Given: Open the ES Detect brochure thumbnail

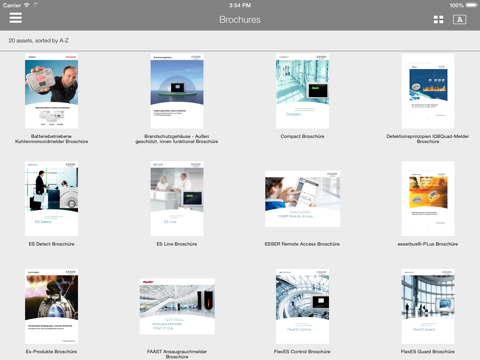Looking at the screenshot, I should (x=51, y=199).
